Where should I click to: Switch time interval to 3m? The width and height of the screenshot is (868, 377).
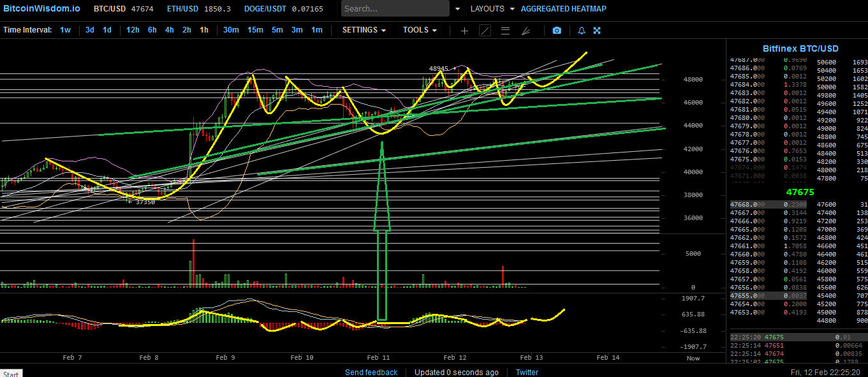[x=297, y=30]
